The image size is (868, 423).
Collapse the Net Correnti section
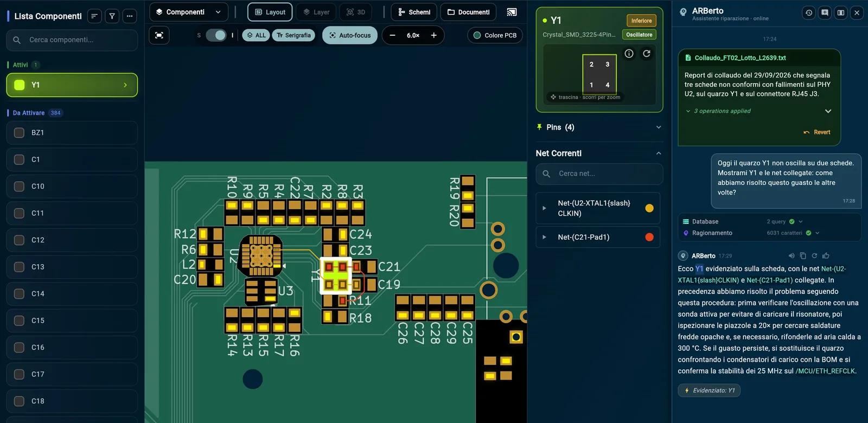click(x=599, y=153)
